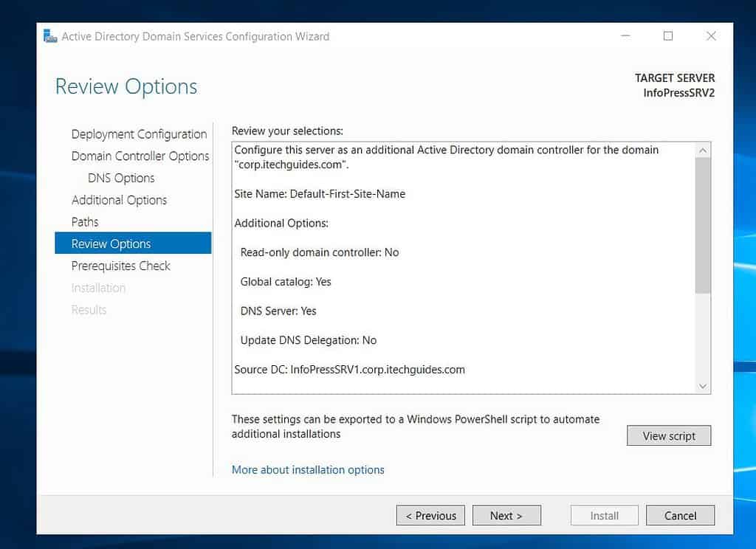Click the wizard's server icon in title bar

click(x=50, y=36)
